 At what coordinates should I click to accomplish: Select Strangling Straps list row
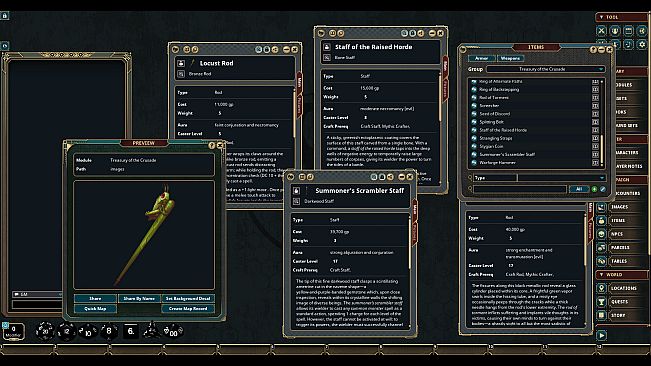coord(535,138)
